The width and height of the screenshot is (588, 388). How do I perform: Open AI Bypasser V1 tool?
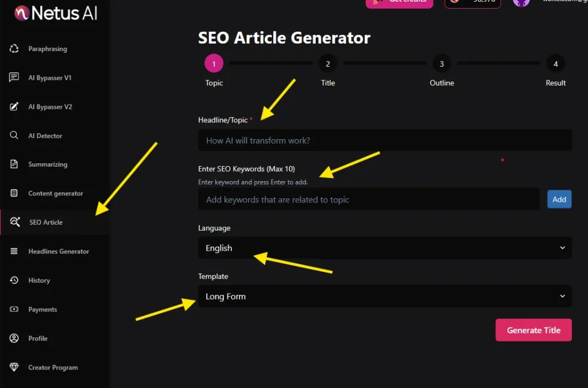(51, 78)
